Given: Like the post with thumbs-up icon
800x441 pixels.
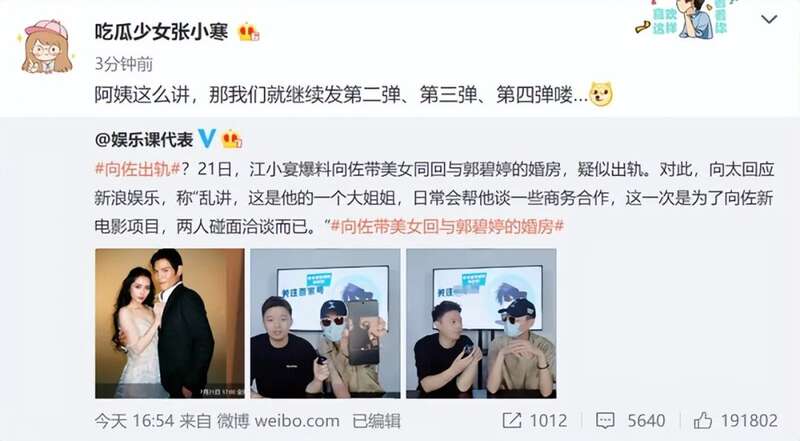Looking at the screenshot, I should (703, 421).
